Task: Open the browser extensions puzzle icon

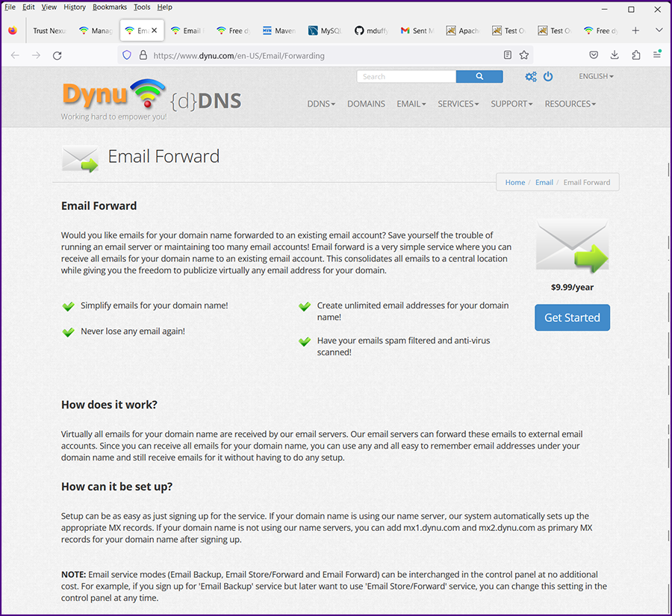Action: click(x=636, y=55)
